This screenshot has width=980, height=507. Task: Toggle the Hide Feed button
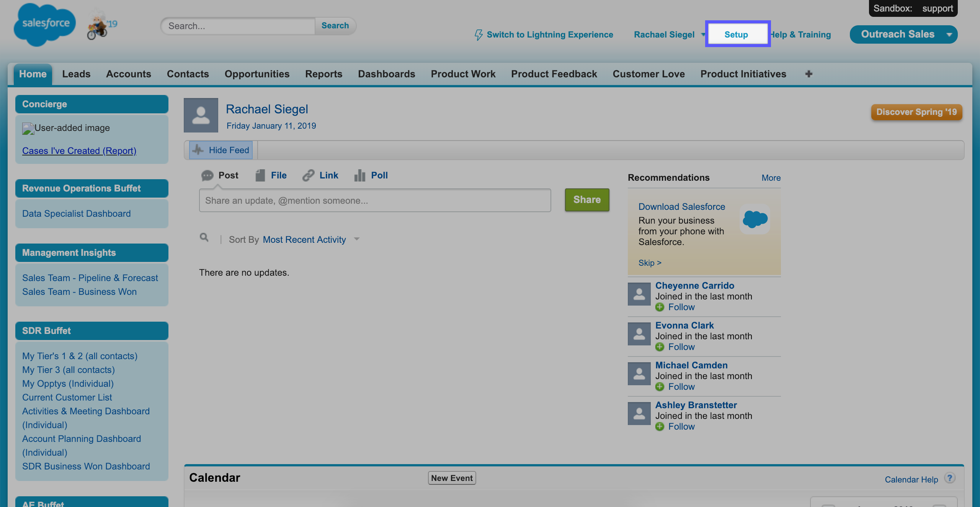[221, 150]
